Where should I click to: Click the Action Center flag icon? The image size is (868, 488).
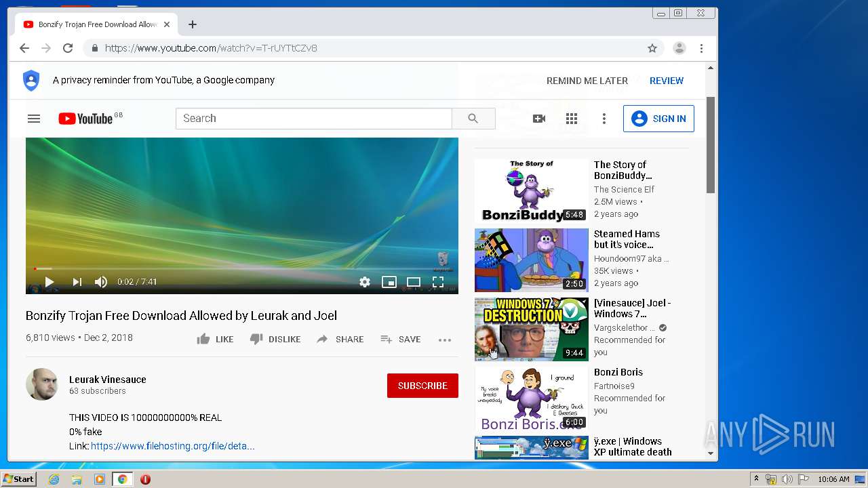[x=802, y=479]
